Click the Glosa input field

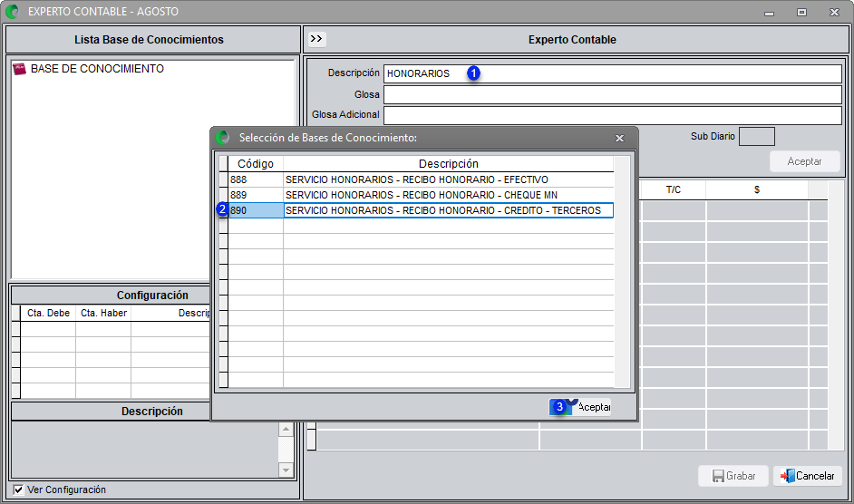pos(613,95)
